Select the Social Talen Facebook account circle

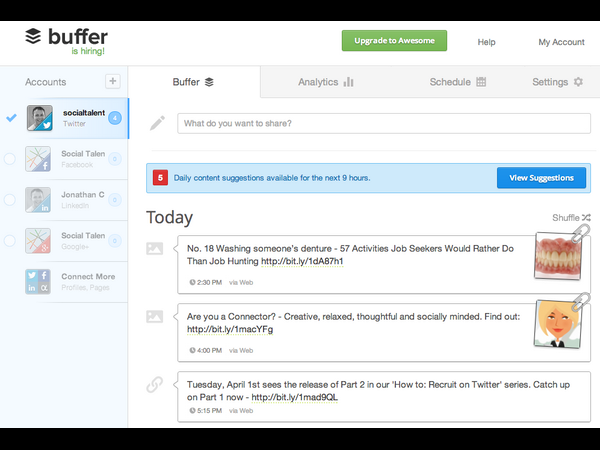tap(10, 159)
